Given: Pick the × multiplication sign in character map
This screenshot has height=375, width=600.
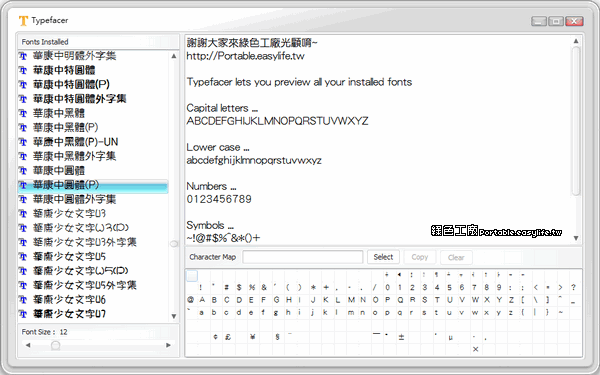Looking at the screenshot, I should [x=475, y=349].
